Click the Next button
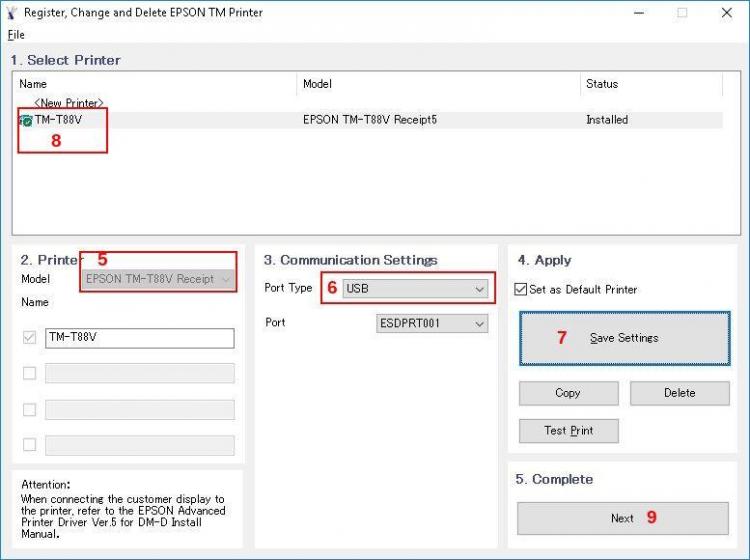The image size is (750, 560). point(623,518)
